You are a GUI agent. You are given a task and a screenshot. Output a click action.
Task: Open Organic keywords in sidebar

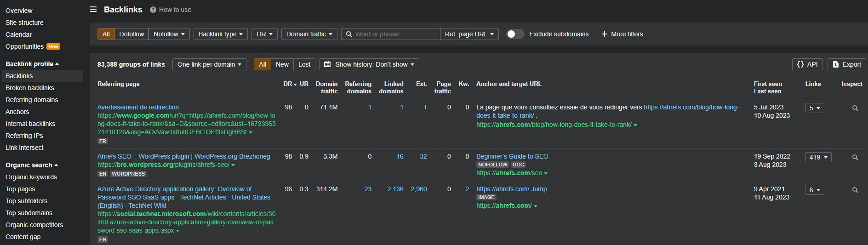tap(31, 177)
